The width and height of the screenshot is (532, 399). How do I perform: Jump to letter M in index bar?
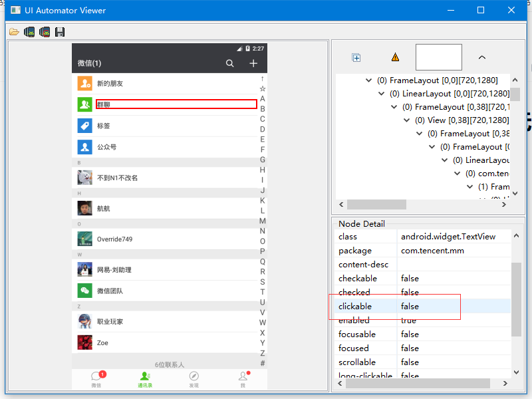262,221
